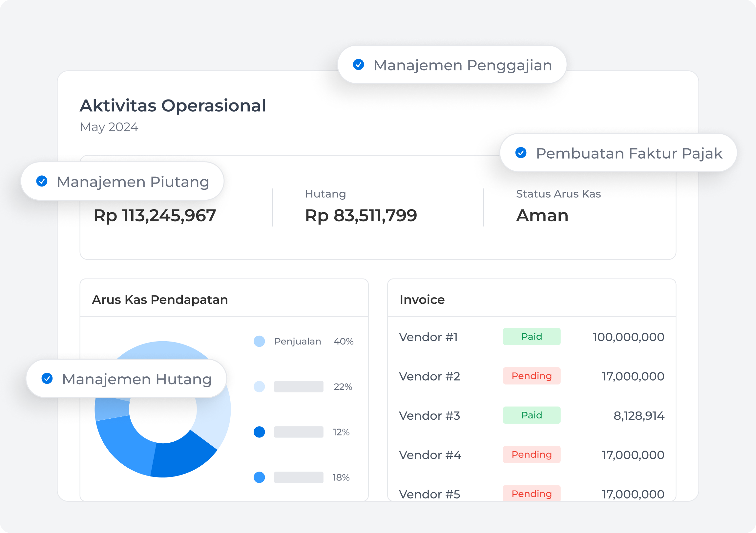
Task: Click the Rp 113,245,967 value
Action: [x=155, y=215]
